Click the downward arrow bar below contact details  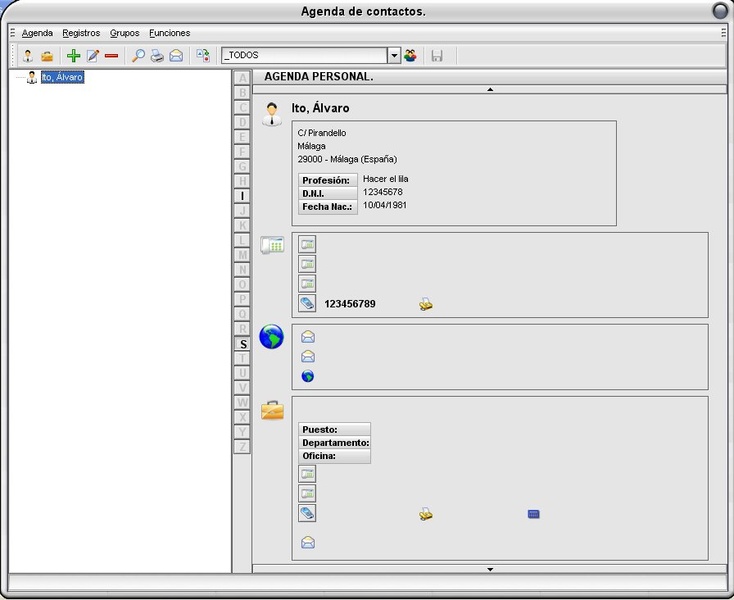point(489,569)
